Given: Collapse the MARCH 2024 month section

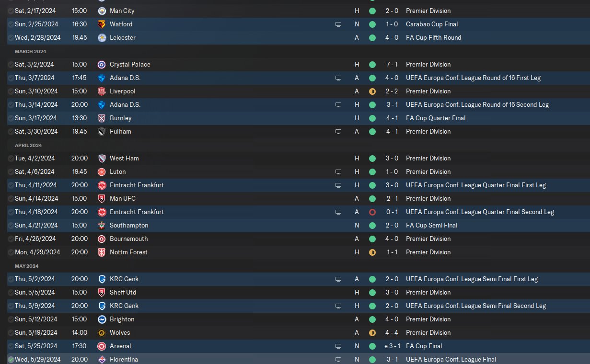Looking at the screenshot, I should [x=31, y=51].
